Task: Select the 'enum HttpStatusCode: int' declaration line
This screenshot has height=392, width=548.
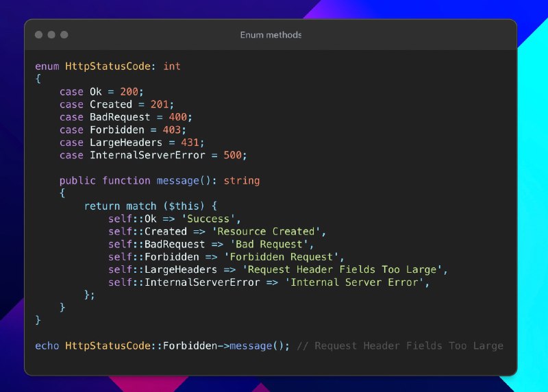Action: click(108, 66)
